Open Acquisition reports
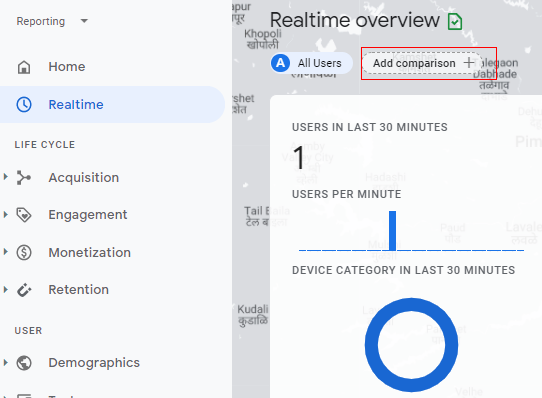Screen dimensions: 542x398 pos(84,177)
